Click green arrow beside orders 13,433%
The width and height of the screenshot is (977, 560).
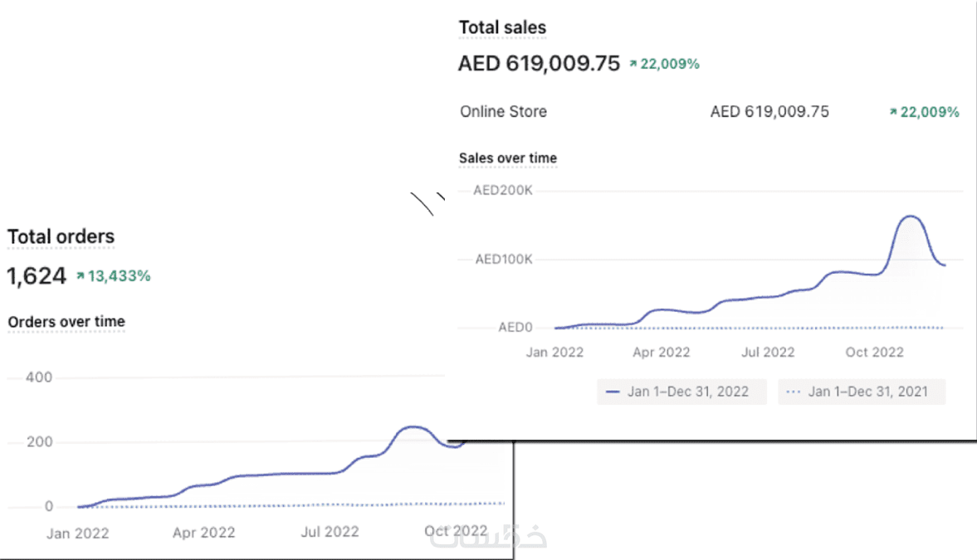[x=81, y=276]
